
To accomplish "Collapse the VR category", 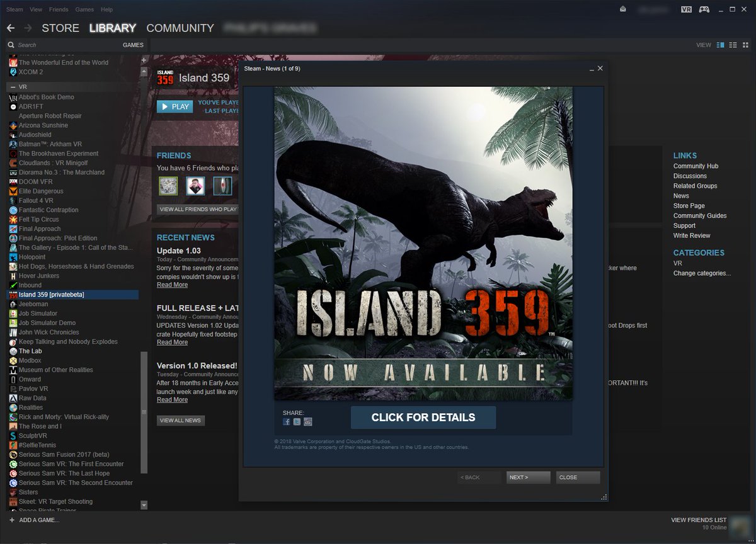I will tap(13, 86).
